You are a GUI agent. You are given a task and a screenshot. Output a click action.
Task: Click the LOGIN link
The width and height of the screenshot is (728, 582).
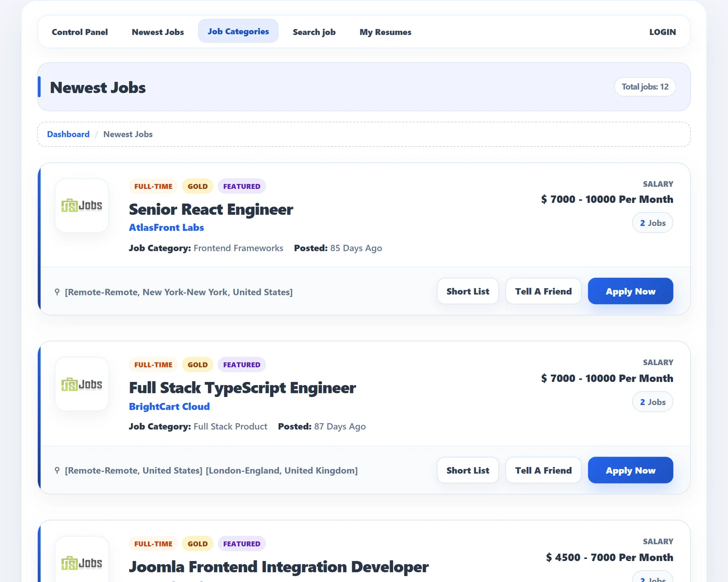pyautogui.click(x=662, y=32)
